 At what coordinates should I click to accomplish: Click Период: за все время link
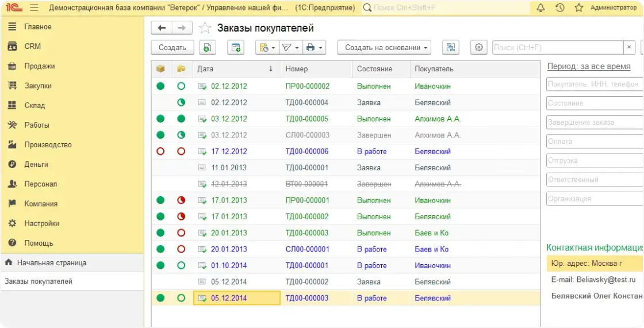(589, 67)
